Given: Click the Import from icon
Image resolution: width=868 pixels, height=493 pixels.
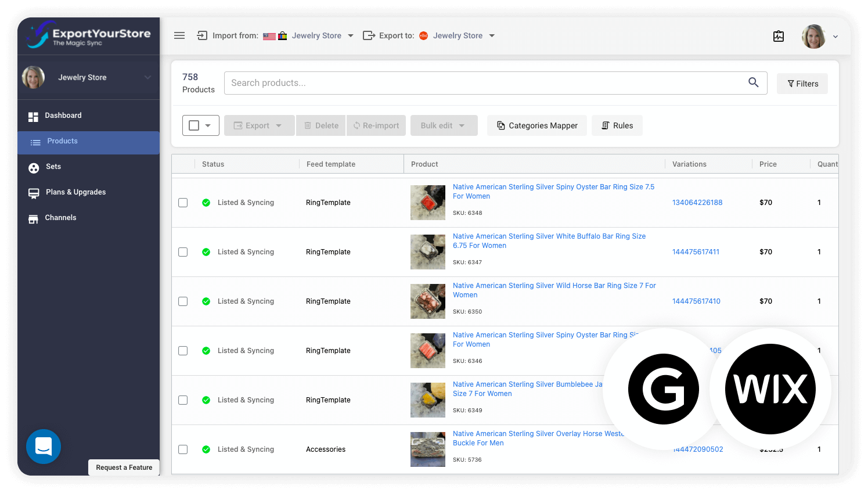Looking at the screenshot, I should 201,35.
